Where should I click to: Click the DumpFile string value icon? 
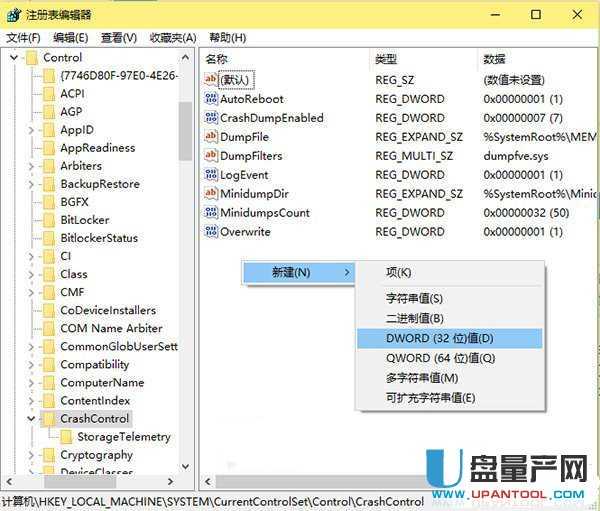coord(211,137)
